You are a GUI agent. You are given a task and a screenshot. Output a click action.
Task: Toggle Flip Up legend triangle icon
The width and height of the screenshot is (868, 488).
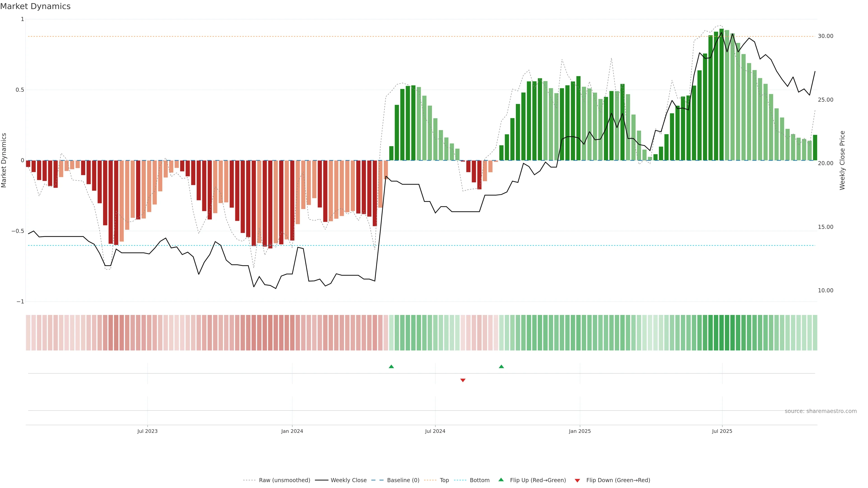click(501, 480)
